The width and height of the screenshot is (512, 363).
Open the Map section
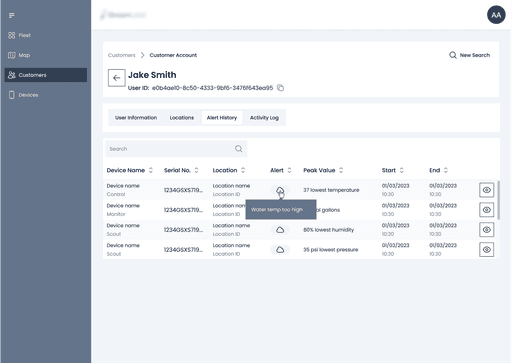46,55
